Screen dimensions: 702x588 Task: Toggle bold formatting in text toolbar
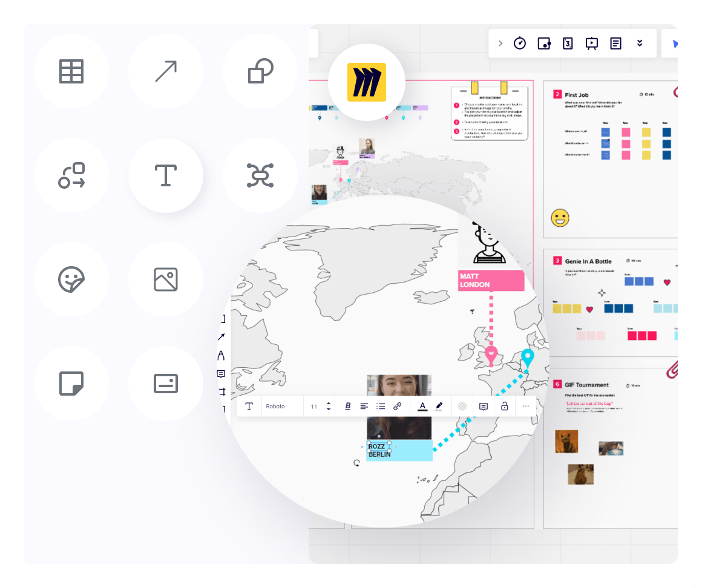[x=347, y=407]
